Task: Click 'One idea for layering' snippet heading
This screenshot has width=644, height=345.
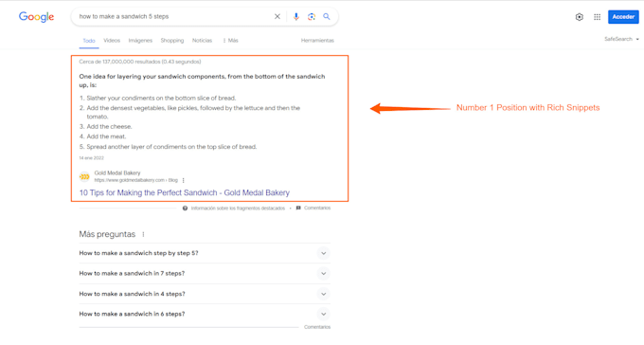Action: pos(202,81)
